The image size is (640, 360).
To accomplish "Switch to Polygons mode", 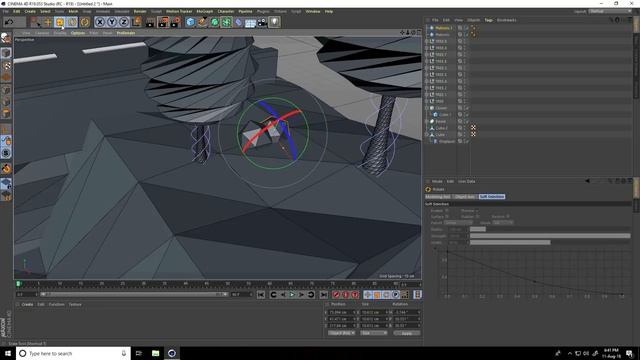I will (6, 113).
